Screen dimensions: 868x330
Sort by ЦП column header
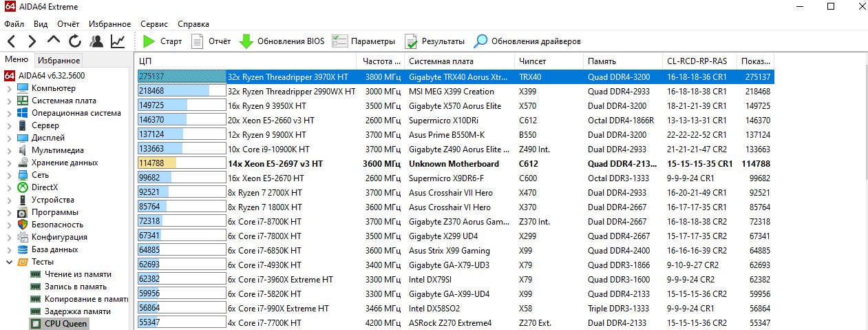point(246,61)
